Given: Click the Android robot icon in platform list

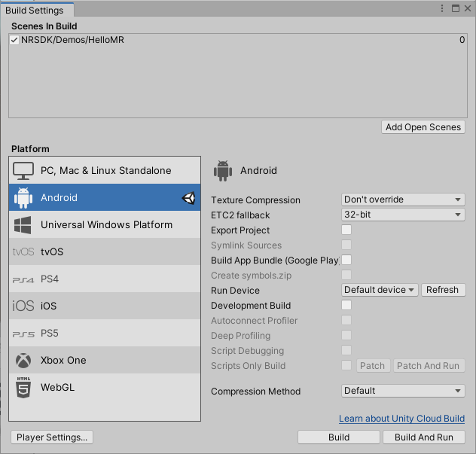Looking at the screenshot, I should (23, 198).
